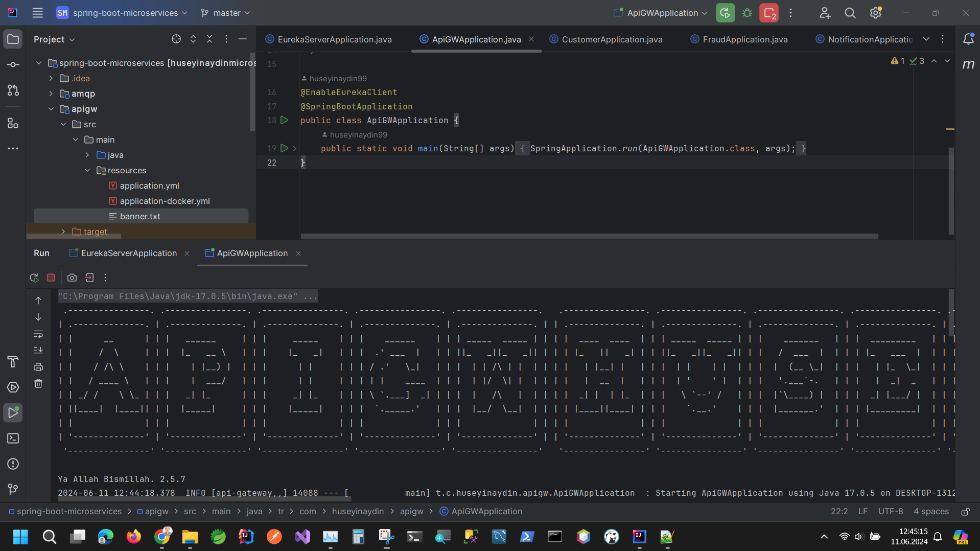Expand the amqp module
The width and height of the screenshot is (980, 551).
pos(51,94)
